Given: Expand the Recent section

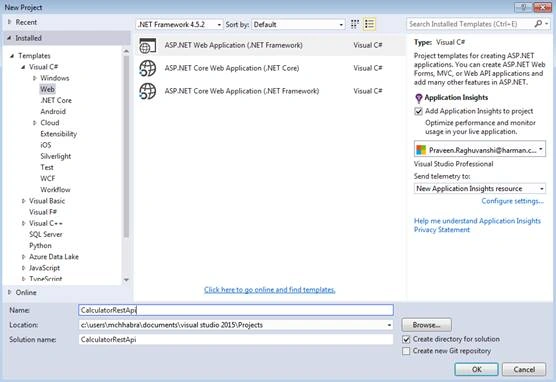Looking at the screenshot, I should pyautogui.click(x=10, y=22).
